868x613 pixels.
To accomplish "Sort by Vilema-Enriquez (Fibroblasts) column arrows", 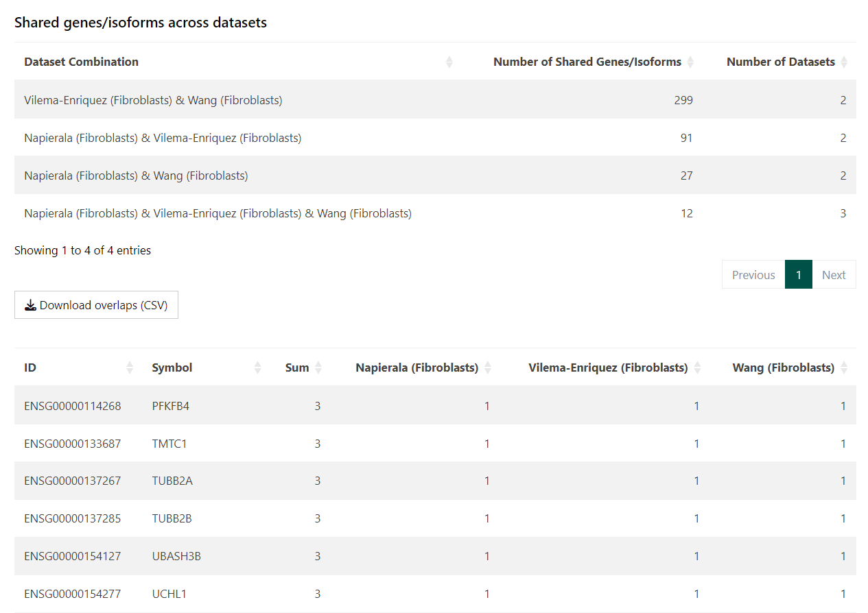I will coord(697,368).
